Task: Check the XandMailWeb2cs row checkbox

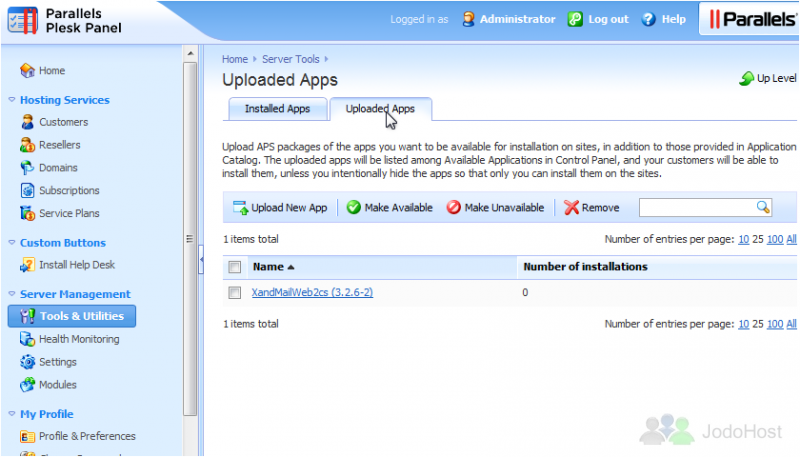Action: point(235,292)
